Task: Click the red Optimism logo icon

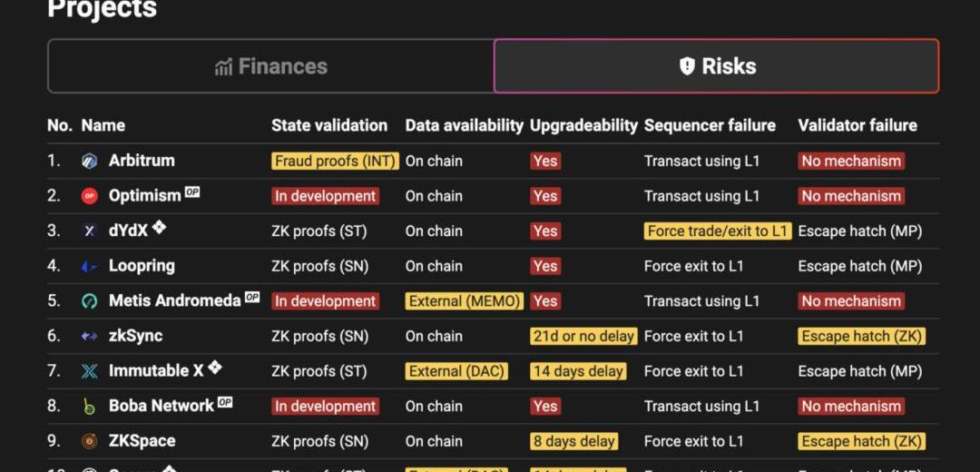Action: 89,196
